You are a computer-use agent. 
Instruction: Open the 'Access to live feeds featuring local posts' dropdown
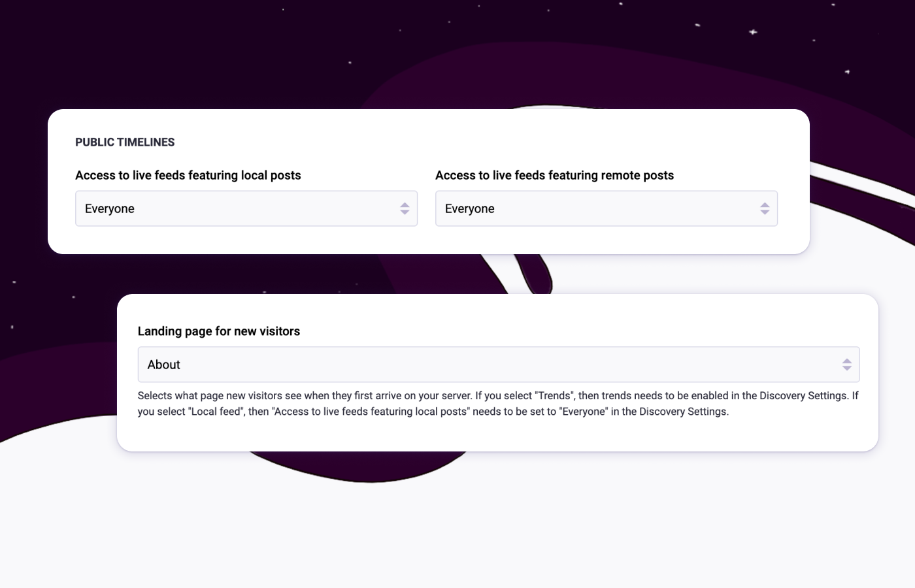[x=246, y=208]
